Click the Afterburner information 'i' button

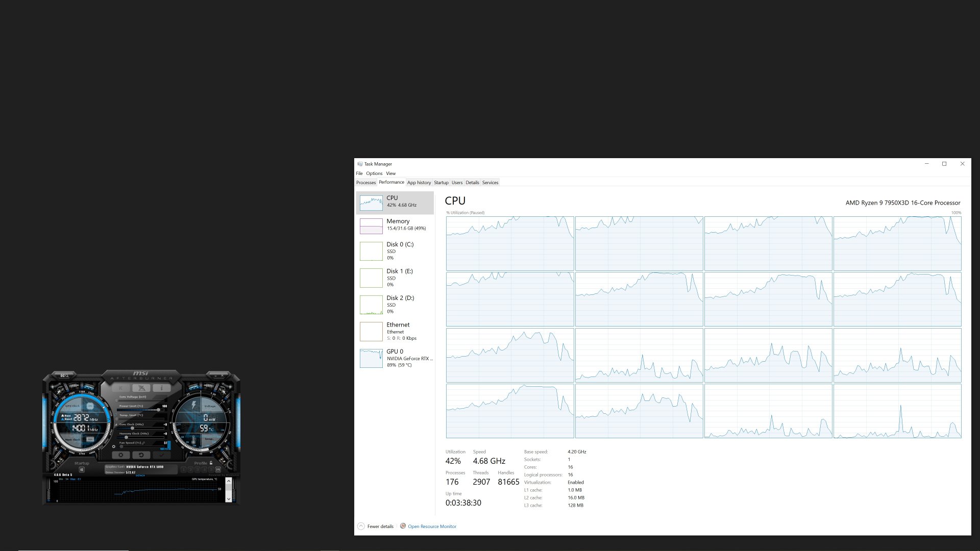162,388
